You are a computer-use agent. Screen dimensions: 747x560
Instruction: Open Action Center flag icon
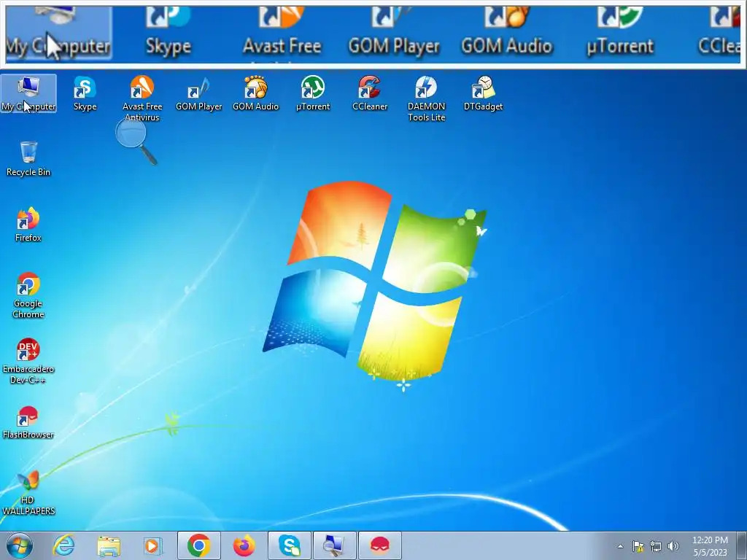tap(638, 546)
